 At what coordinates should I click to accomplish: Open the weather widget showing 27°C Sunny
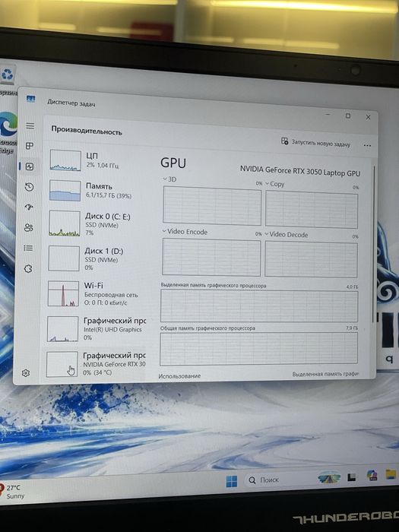point(13,491)
